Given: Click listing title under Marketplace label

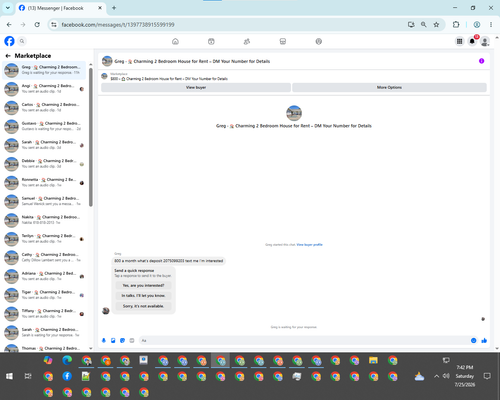Looking at the screenshot, I should 169,79.
